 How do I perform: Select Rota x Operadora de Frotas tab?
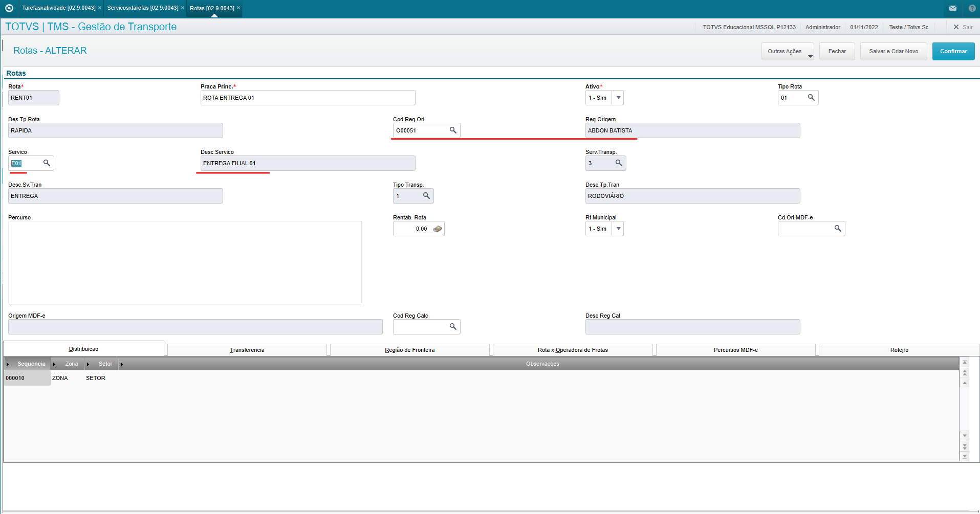tap(573, 350)
